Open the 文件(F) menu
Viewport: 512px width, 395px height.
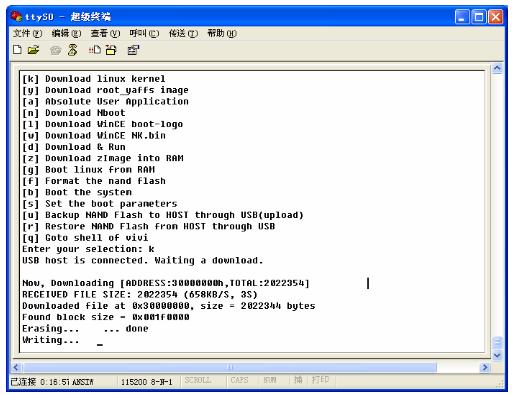click(x=27, y=33)
